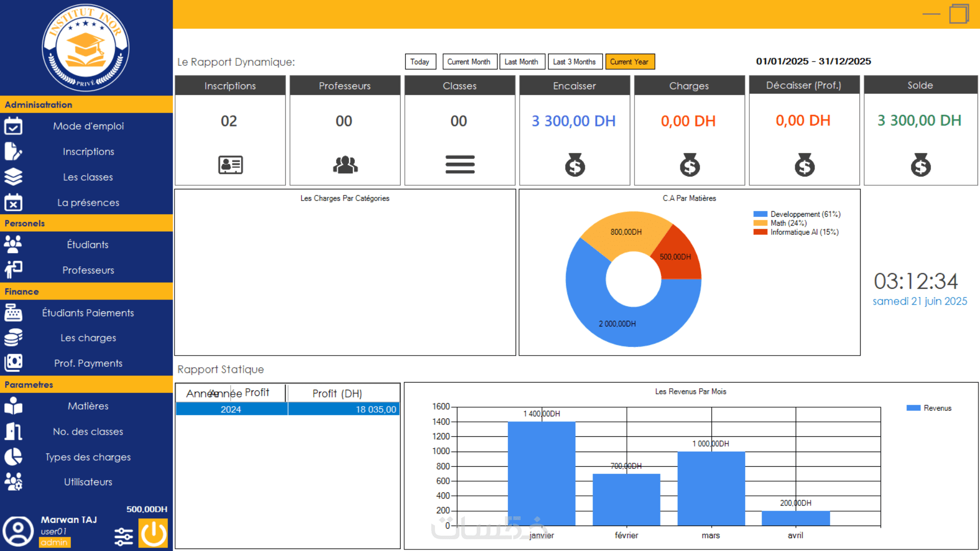
Task: Click the Solde money bag icon
Action: coord(920,165)
